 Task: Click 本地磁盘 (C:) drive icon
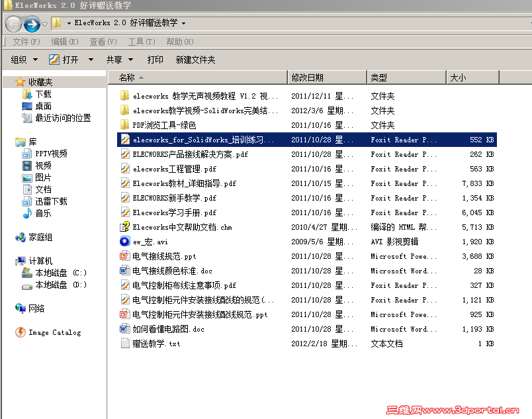27,273
